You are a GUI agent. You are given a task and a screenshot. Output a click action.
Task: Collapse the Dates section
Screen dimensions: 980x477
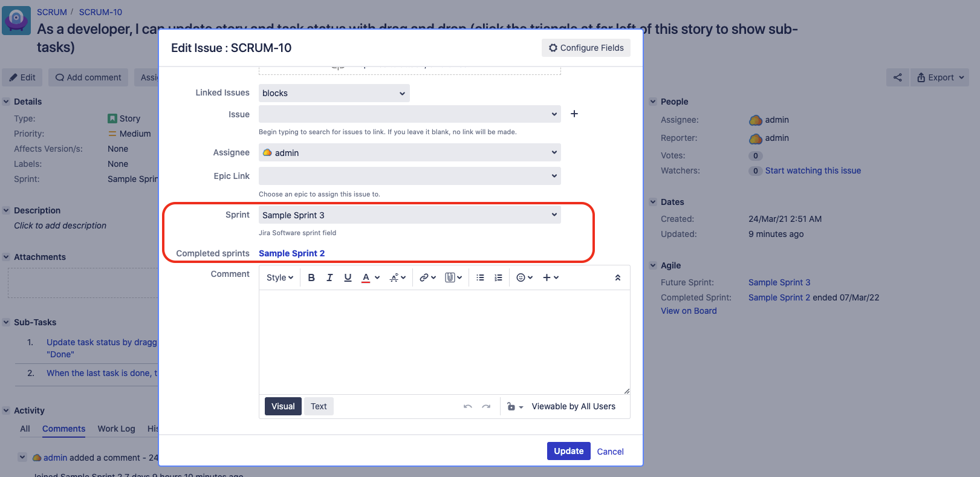pos(653,202)
